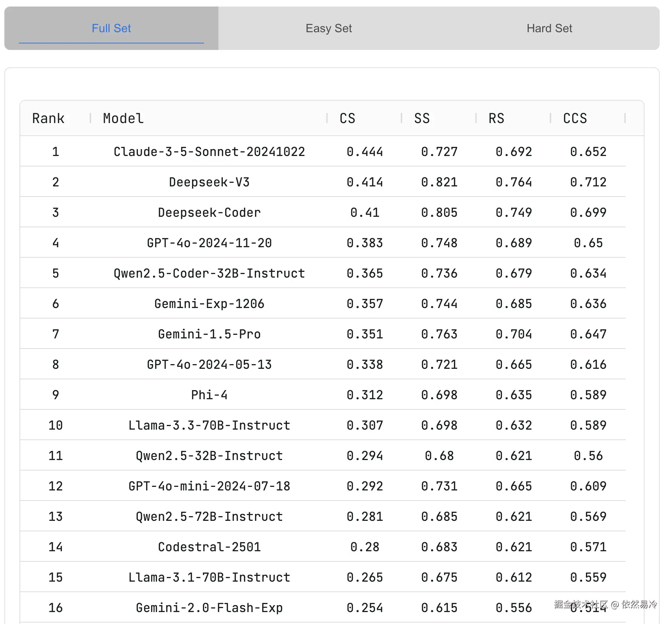This screenshot has width=672, height=624.
Task: Sort by the Rank column header
Action: click(x=48, y=118)
